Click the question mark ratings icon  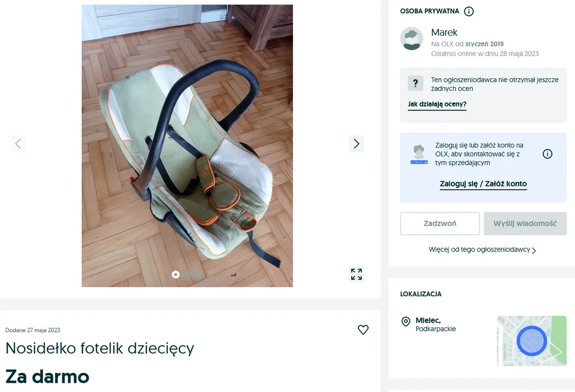click(415, 83)
